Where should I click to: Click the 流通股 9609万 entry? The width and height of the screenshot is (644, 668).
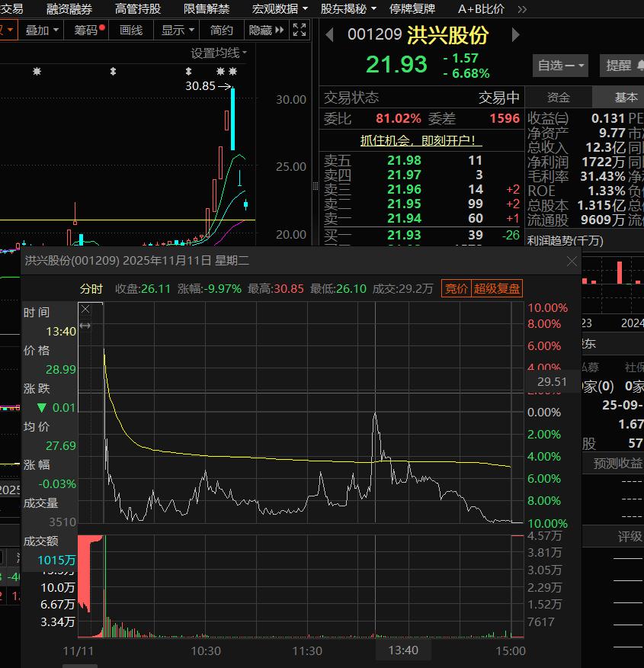point(576,220)
